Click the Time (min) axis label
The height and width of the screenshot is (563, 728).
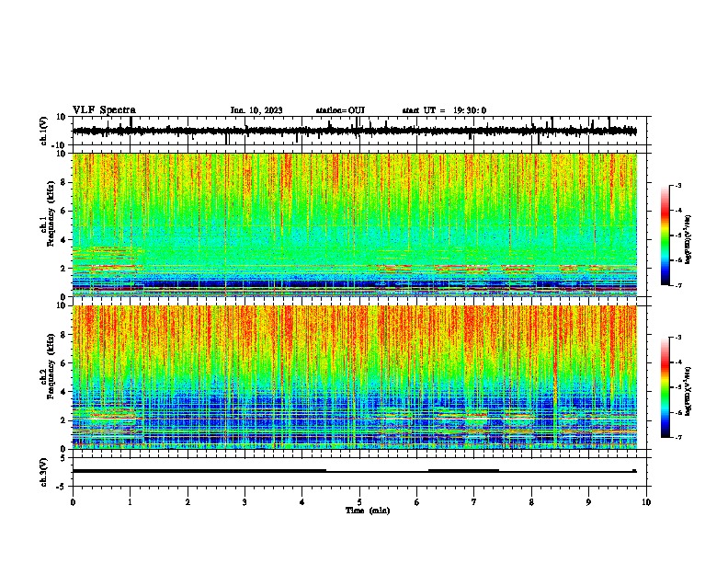368,511
